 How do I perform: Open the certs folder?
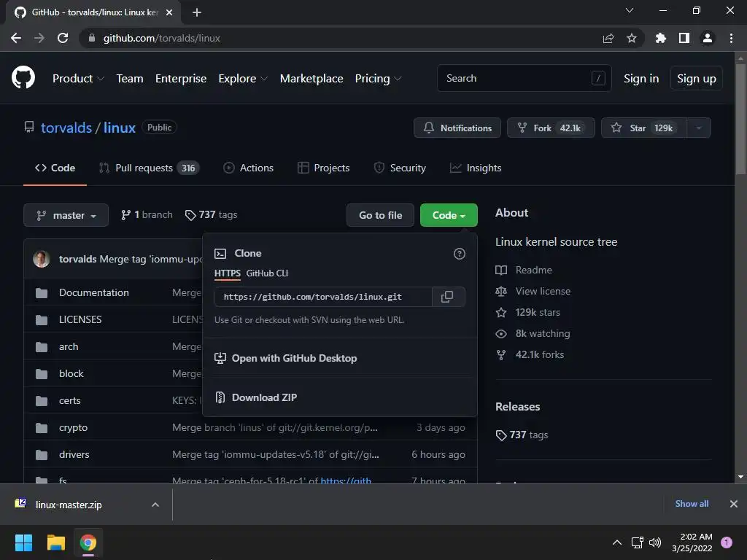69,400
